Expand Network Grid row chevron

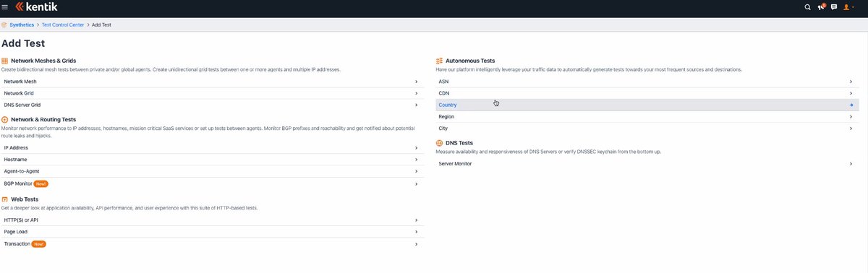(x=416, y=93)
